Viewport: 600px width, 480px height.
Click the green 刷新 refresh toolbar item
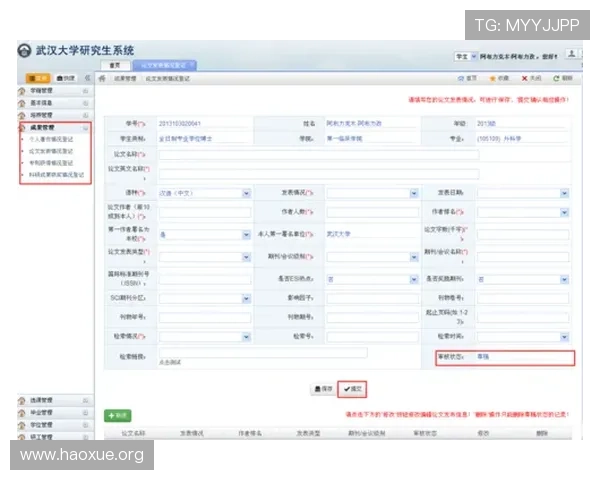coord(562,78)
